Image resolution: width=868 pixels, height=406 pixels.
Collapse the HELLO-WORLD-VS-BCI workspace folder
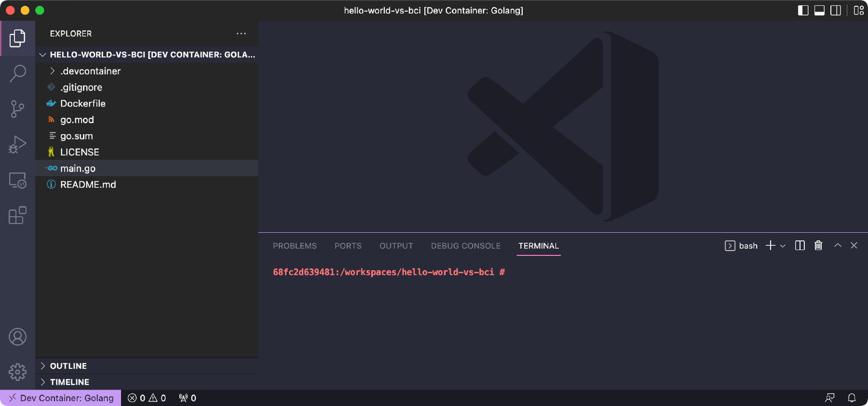[x=147, y=55]
